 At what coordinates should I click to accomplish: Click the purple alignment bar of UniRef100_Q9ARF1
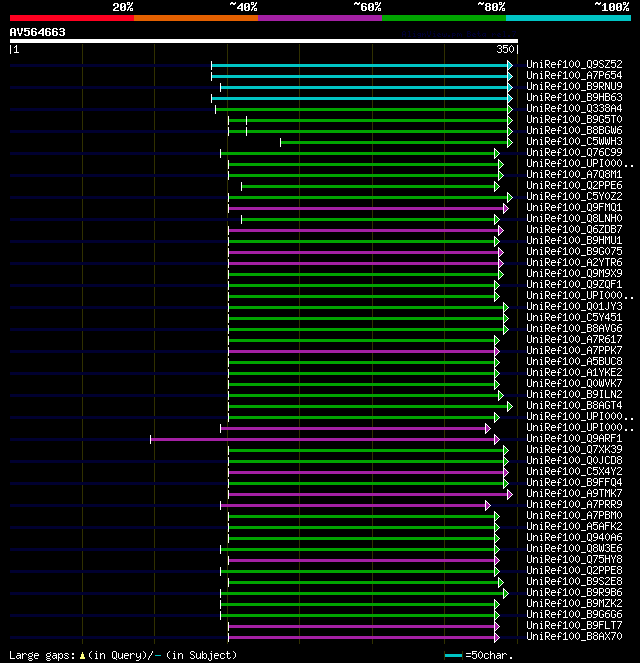325,439
